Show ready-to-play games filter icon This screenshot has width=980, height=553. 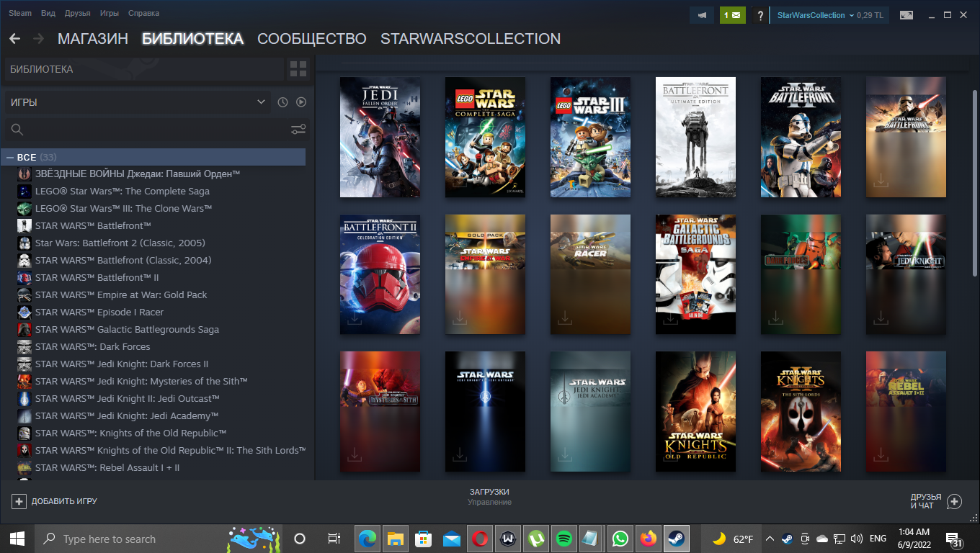click(x=301, y=102)
